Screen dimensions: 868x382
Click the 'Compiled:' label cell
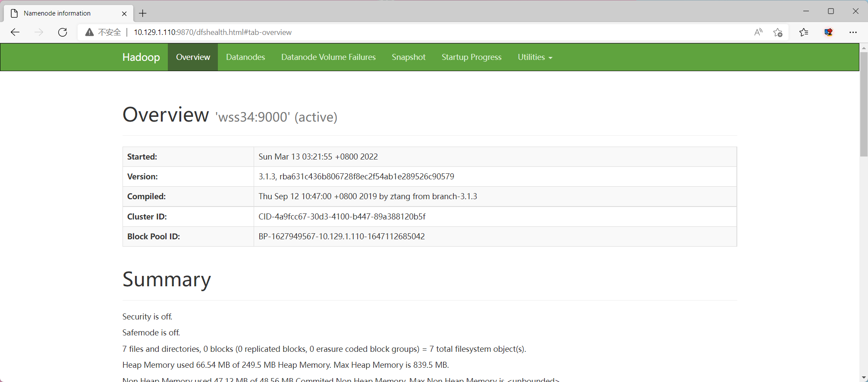(188, 196)
